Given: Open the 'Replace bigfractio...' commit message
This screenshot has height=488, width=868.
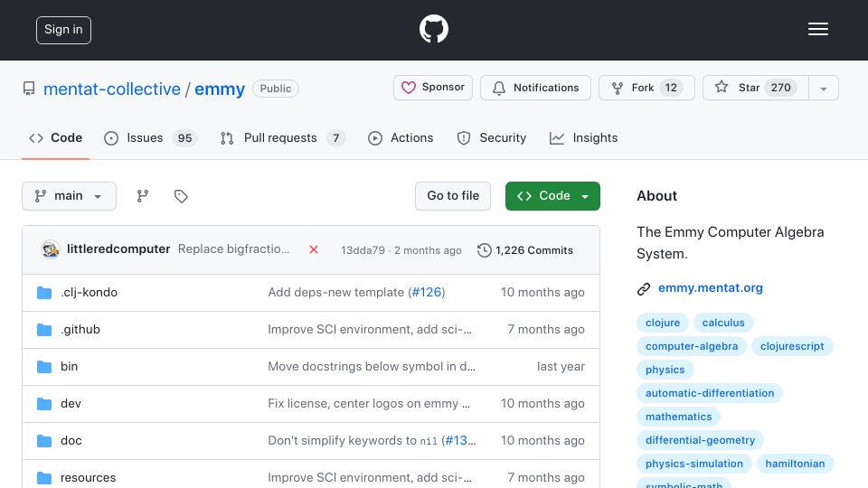Looking at the screenshot, I should coord(233,249).
